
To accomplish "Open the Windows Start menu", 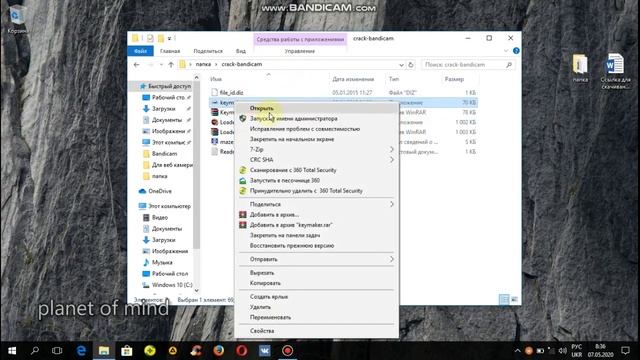I will tap(12, 351).
